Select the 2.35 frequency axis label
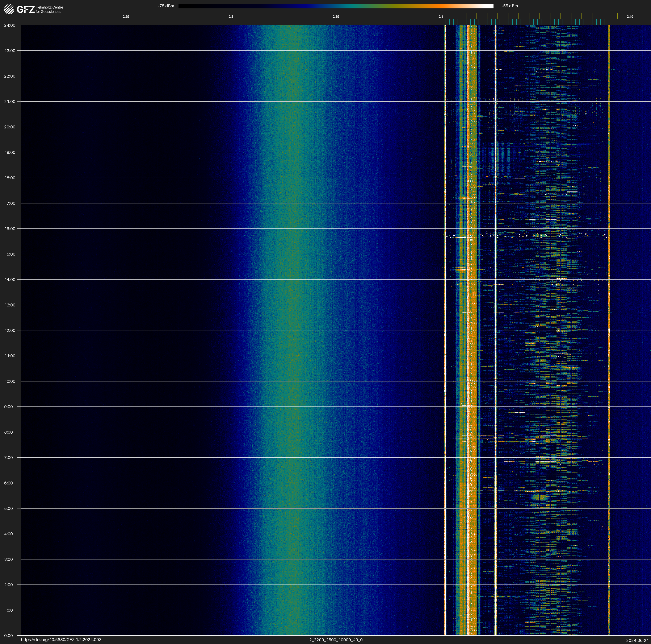 [336, 17]
